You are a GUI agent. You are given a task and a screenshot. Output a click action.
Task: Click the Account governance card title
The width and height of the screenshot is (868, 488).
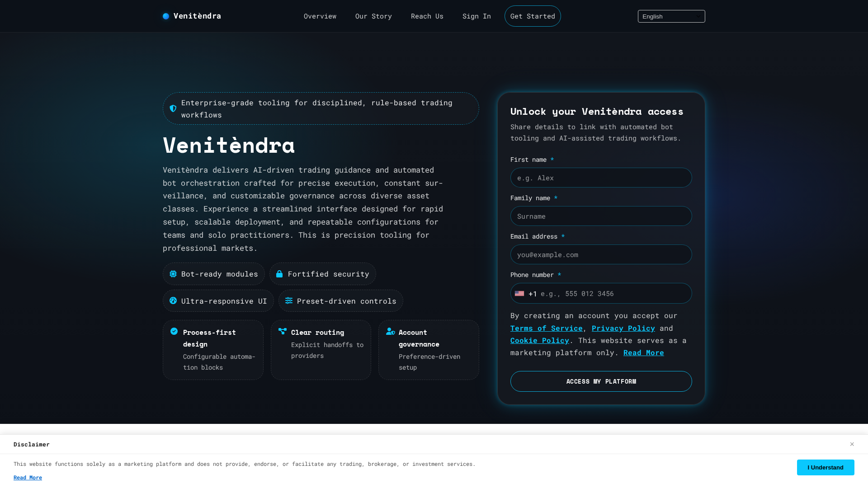pos(419,338)
